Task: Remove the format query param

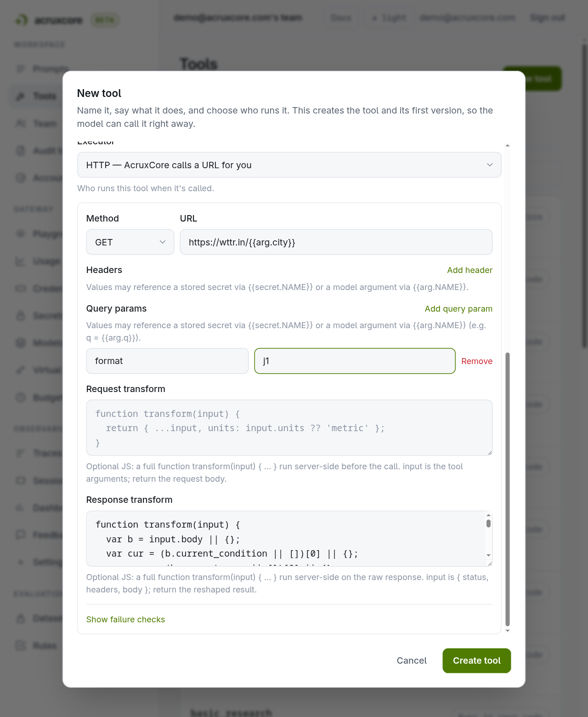Action: (477, 361)
